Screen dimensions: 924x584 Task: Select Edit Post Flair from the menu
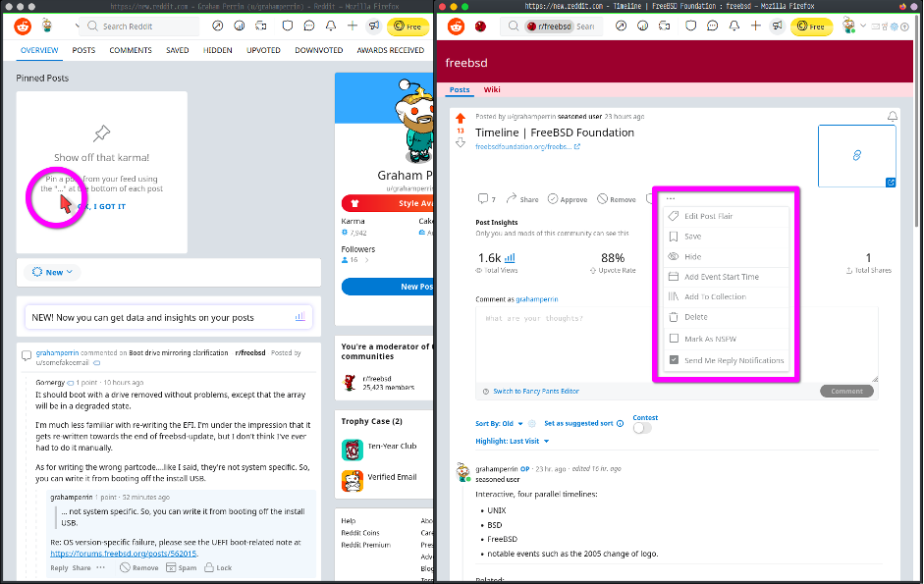(708, 216)
